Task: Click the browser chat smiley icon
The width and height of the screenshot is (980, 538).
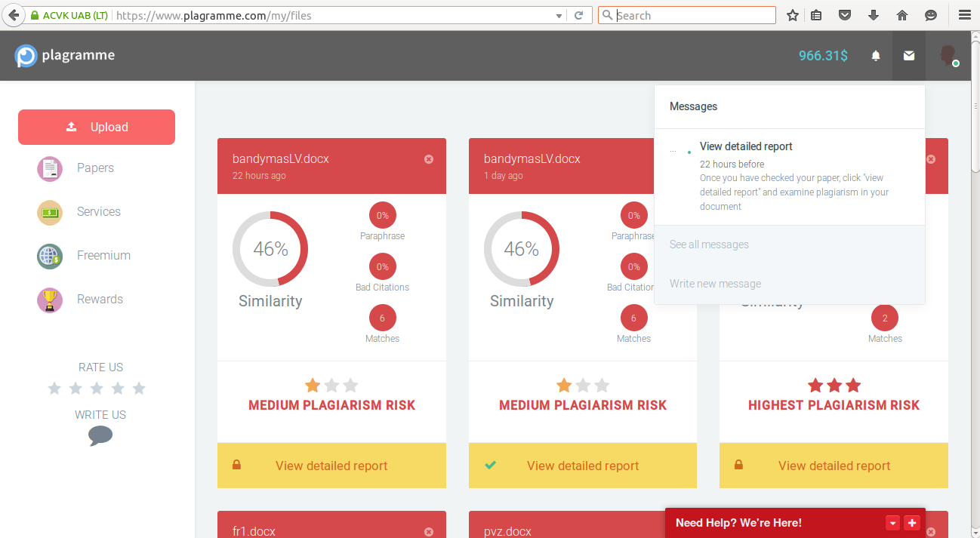Action: [x=931, y=15]
